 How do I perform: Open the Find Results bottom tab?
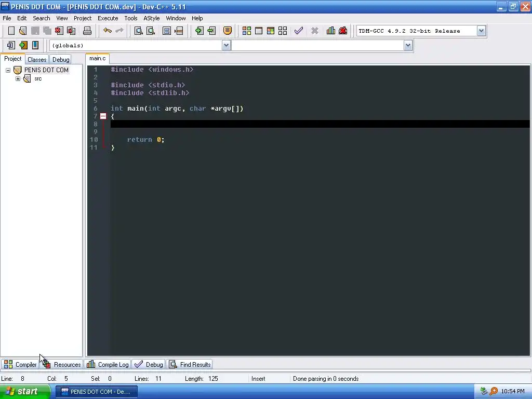[190, 364]
